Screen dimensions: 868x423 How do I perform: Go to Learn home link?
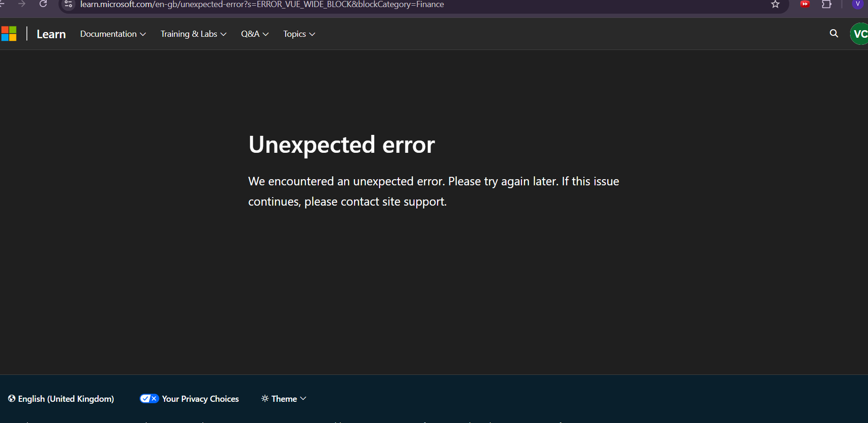pyautogui.click(x=51, y=34)
